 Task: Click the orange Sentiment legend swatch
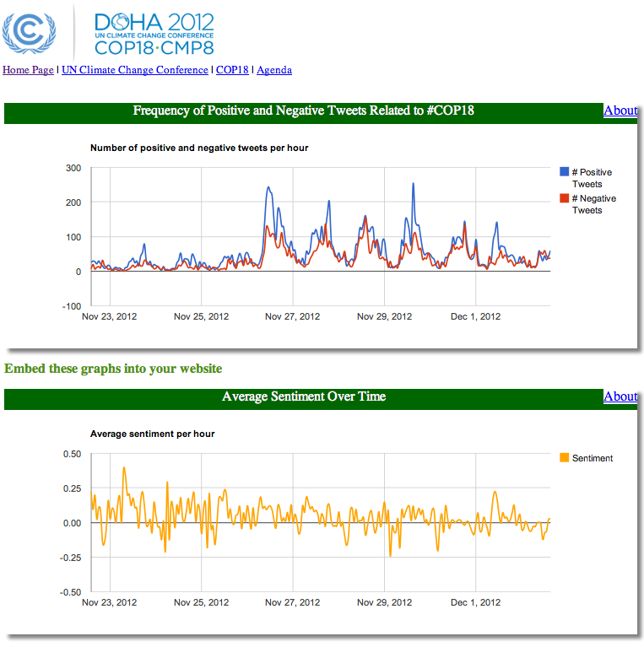coord(565,458)
